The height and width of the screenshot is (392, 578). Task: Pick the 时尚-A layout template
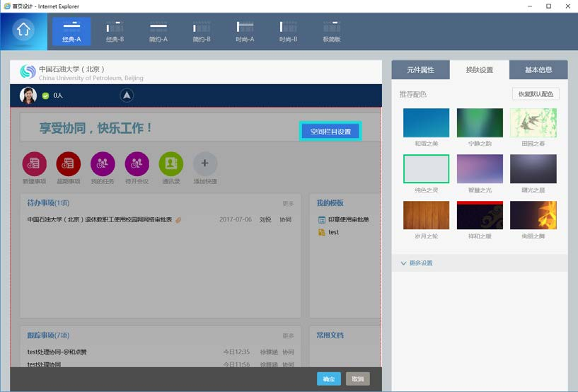pyautogui.click(x=245, y=31)
